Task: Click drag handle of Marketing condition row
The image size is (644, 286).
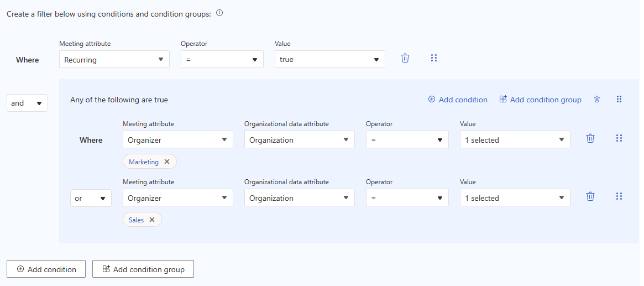Action: pos(619,138)
